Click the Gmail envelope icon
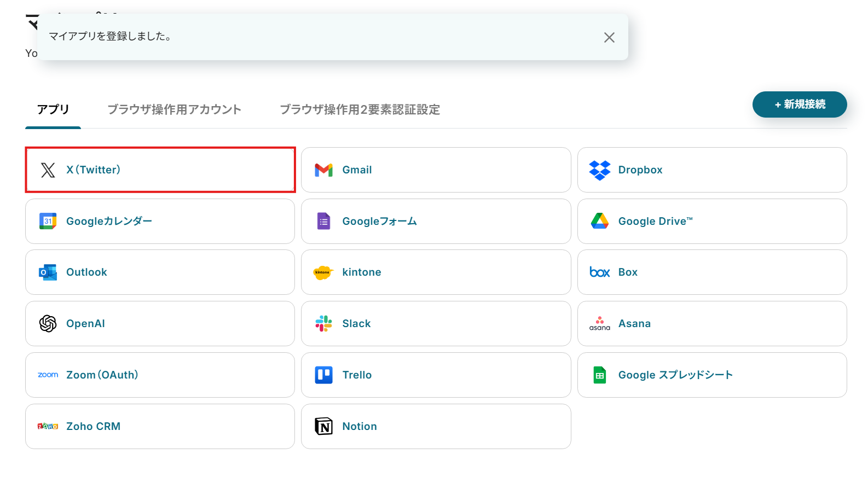Screen dimensions: 868x483 [324, 170]
